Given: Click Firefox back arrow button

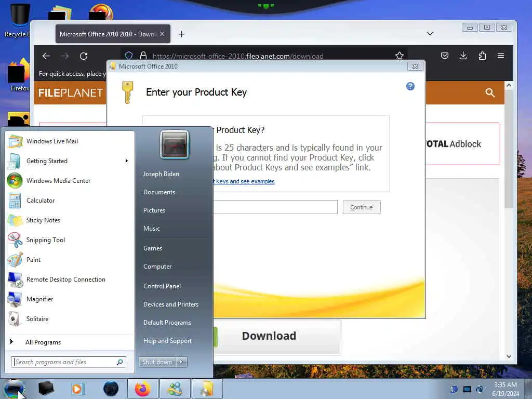Looking at the screenshot, I should 46,56.
